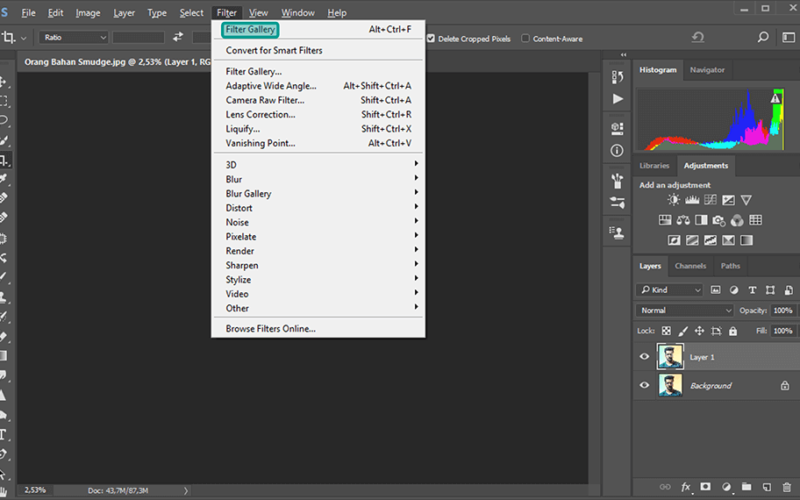800x500 pixels.
Task: Expand the Sharpen submenu
Action: 320,265
